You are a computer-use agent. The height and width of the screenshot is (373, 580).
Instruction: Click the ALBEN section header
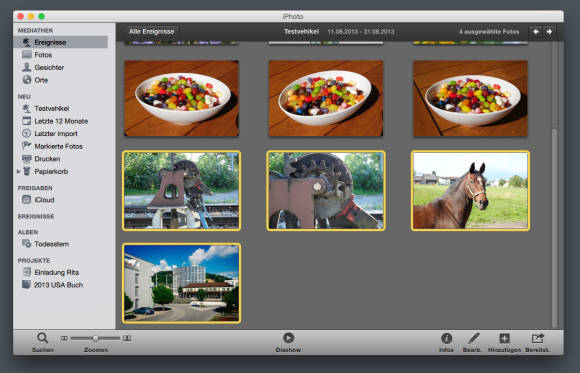point(28,232)
